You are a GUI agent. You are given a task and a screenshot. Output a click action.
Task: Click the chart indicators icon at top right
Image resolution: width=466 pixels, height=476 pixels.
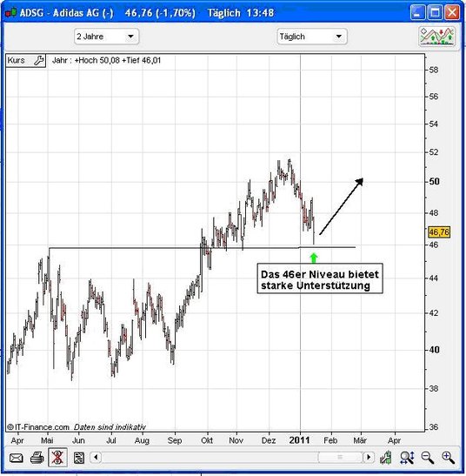click(x=436, y=37)
